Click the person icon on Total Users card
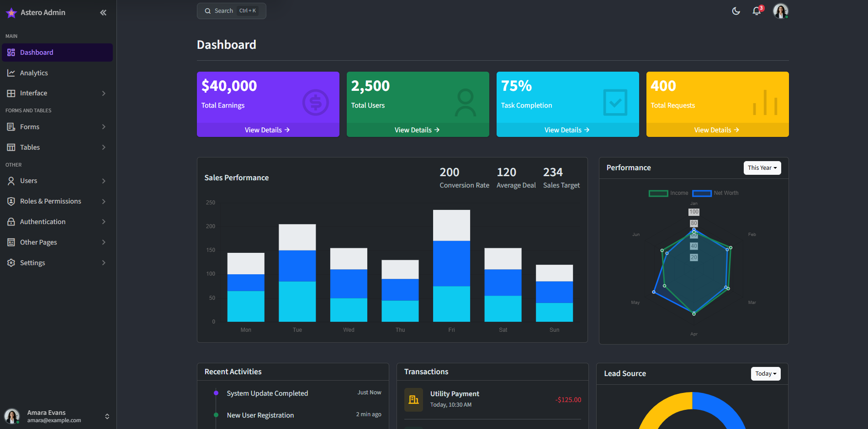 pyautogui.click(x=465, y=103)
